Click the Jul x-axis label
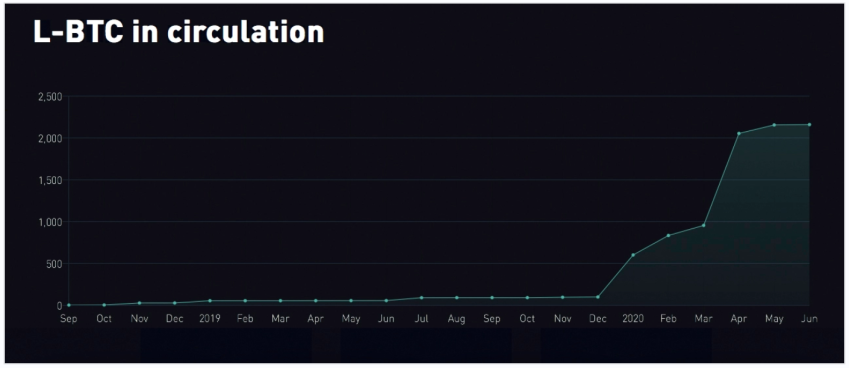The width and height of the screenshot is (849, 368). [421, 319]
